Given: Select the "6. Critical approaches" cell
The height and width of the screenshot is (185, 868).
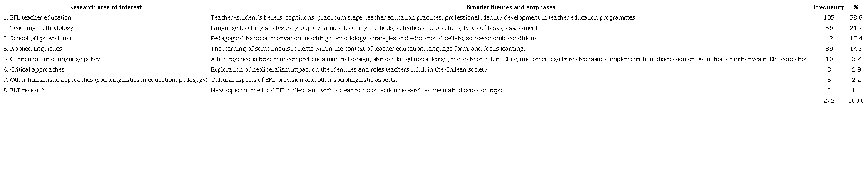Looking at the screenshot, I should coord(34,69).
